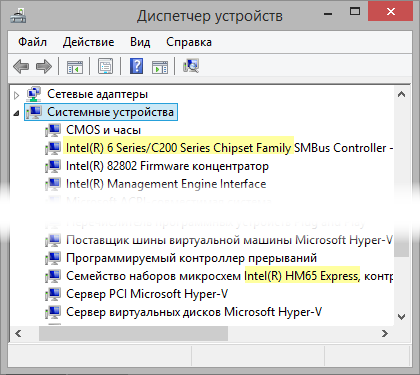Click the icon beside Сервер PCI Microsoft Hyper-V

point(53,294)
